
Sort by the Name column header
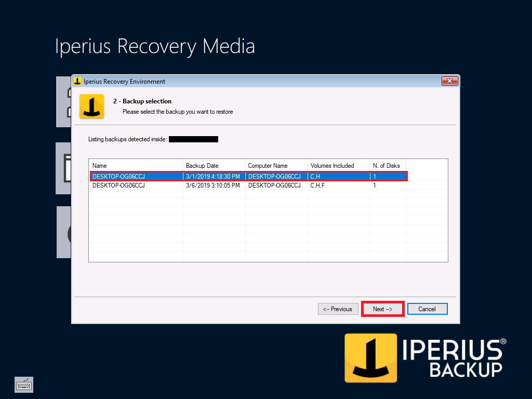coord(136,166)
